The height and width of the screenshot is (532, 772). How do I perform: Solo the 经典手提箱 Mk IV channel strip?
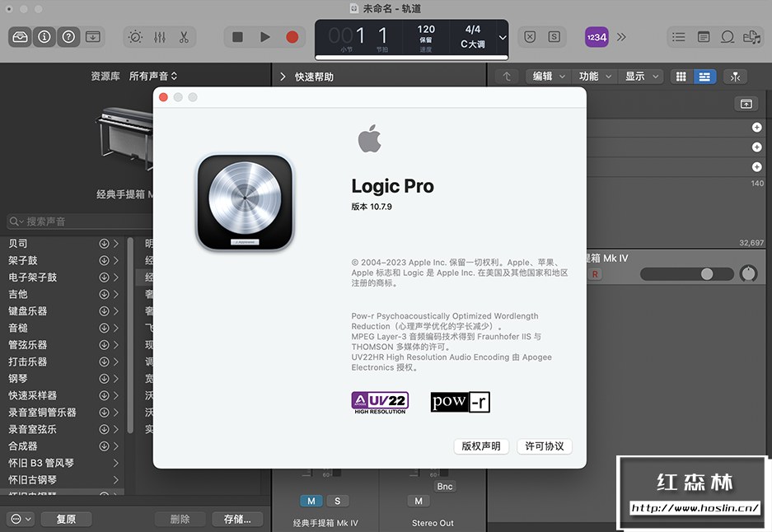coord(337,501)
